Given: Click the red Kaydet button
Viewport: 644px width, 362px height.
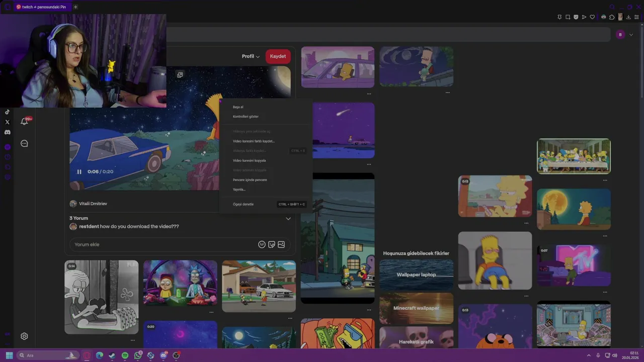Looking at the screenshot, I should click(x=278, y=56).
